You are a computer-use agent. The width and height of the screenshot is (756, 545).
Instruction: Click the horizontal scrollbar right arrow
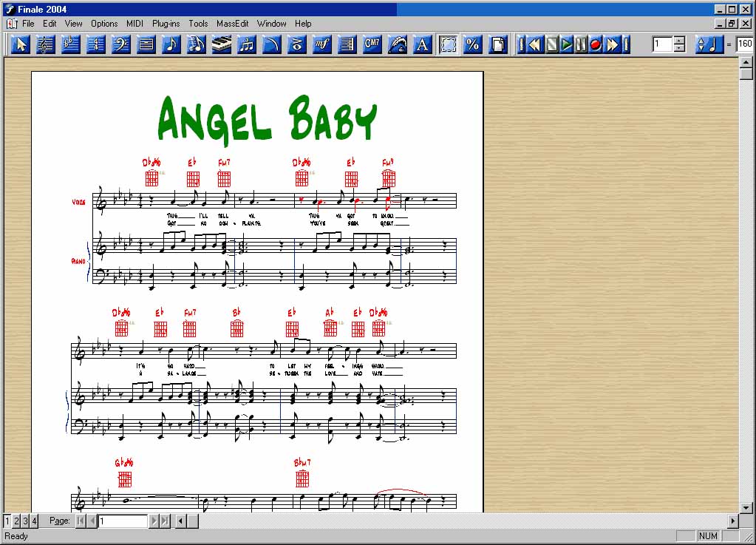(733, 521)
